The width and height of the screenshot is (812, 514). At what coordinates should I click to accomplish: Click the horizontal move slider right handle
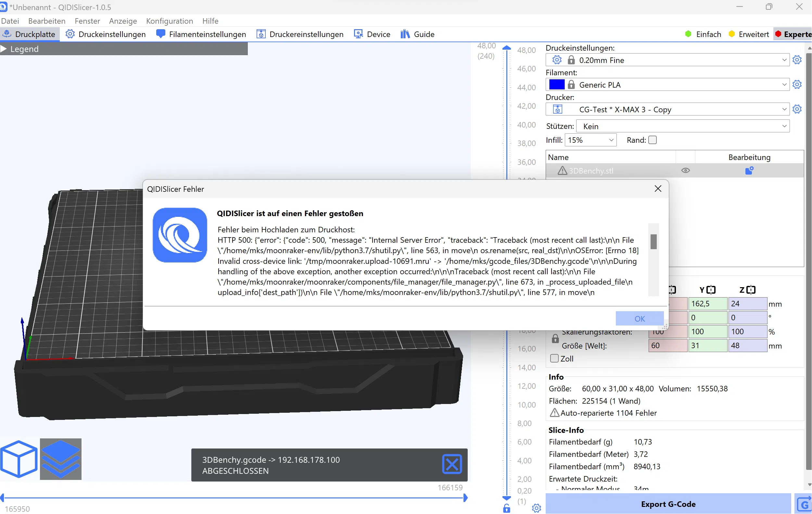tap(465, 498)
